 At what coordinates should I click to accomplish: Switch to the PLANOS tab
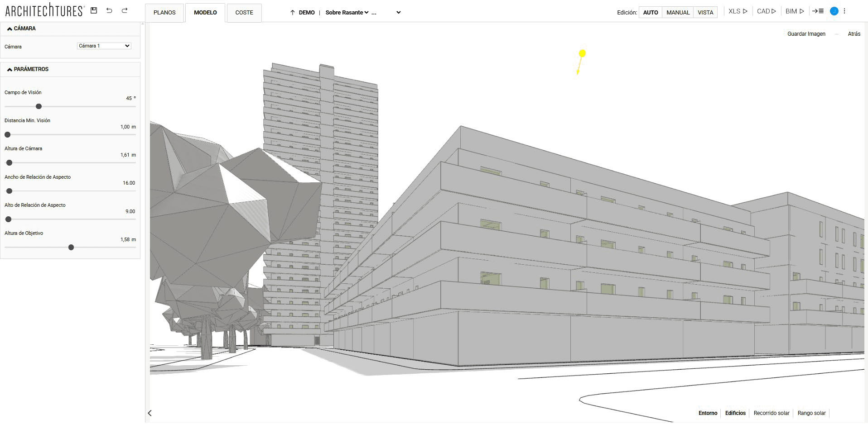(164, 12)
